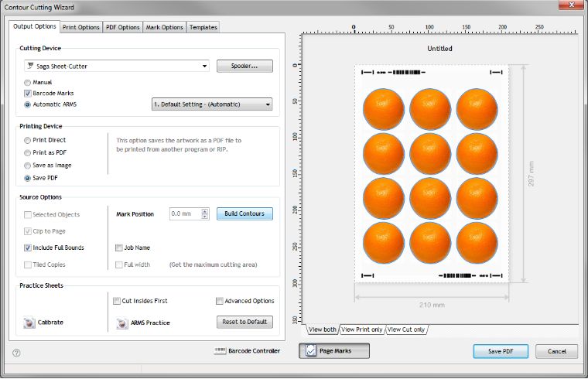Tick the Cut Insides First checkbox
Viewport: 588px width, 379px height.
(x=116, y=301)
